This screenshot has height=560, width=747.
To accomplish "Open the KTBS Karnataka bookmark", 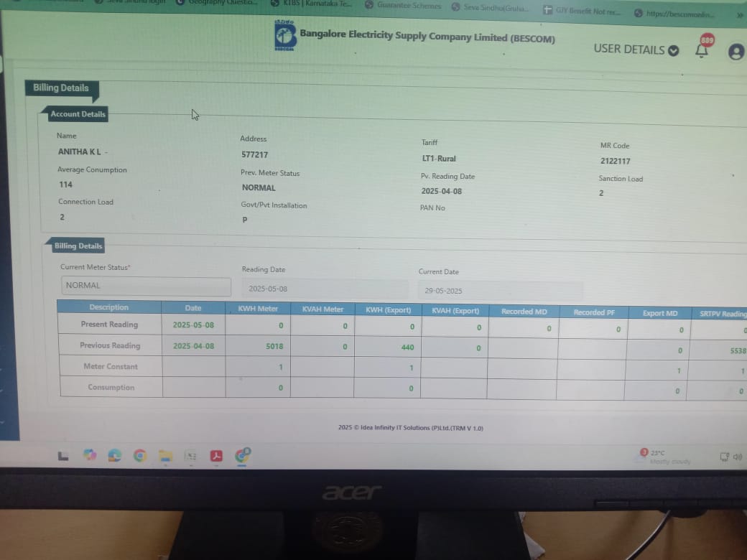I will tap(312, 3).
